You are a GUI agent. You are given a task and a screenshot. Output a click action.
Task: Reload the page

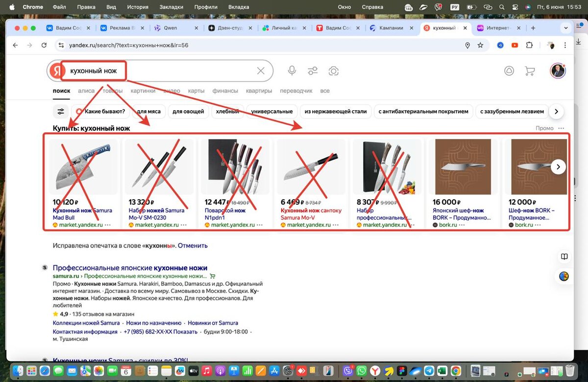pyautogui.click(x=44, y=45)
